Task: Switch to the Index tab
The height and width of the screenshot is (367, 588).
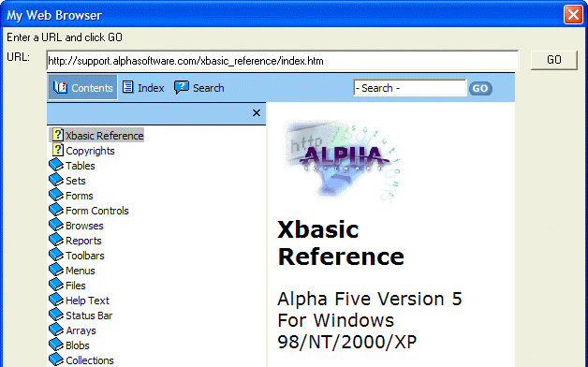Action: tap(143, 88)
